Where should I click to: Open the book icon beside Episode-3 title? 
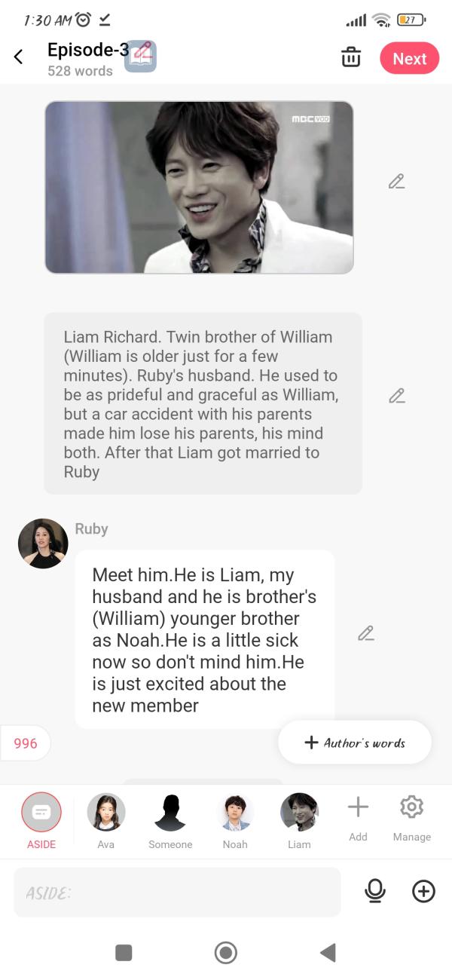tap(140, 57)
